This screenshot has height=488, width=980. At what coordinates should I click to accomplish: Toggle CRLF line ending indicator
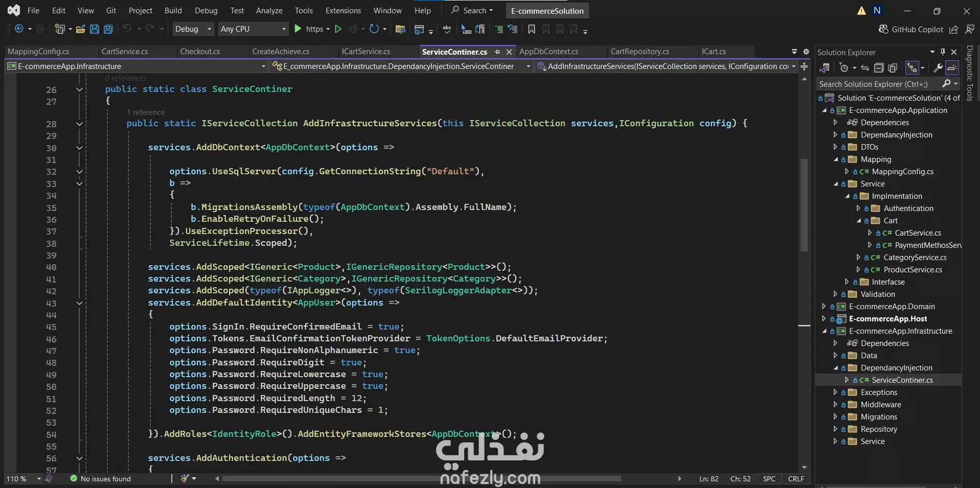click(x=796, y=479)
